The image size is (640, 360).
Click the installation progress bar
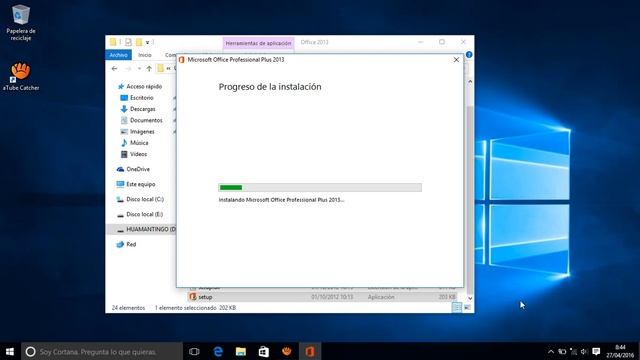(x=320, y=187)
